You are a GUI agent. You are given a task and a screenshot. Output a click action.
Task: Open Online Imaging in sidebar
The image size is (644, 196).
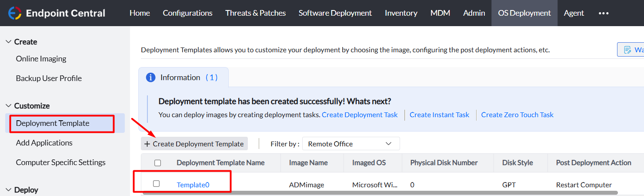coord(41,59)
